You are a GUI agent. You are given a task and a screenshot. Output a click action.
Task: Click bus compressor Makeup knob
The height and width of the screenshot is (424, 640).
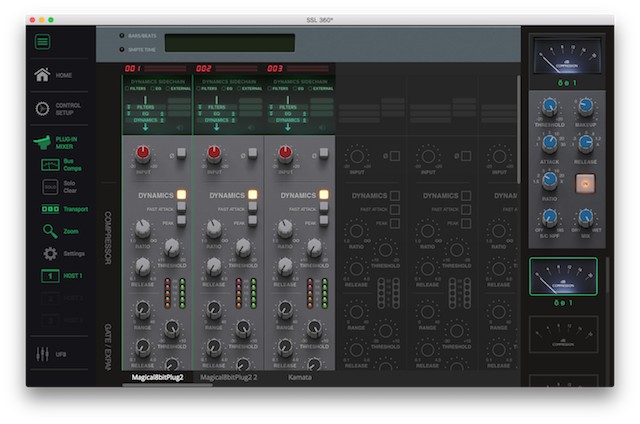(x=585, y=107)
